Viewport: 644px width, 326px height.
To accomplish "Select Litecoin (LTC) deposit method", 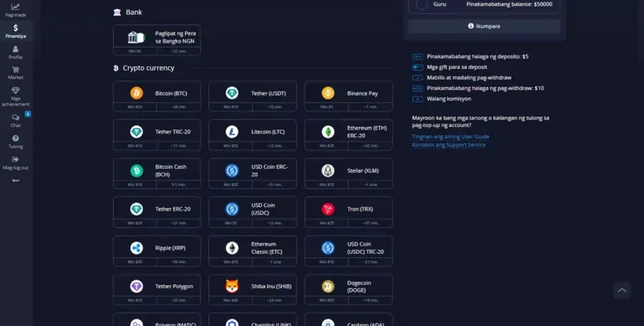I will pos(252,134).
